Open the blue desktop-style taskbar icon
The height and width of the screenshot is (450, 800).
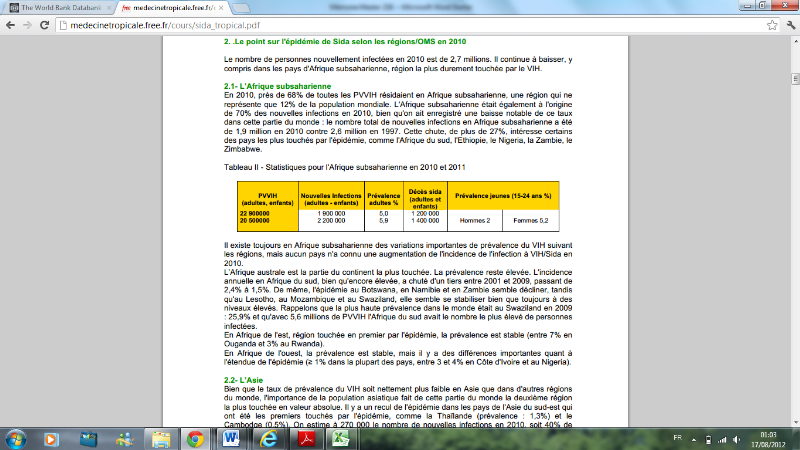(88, 439)
